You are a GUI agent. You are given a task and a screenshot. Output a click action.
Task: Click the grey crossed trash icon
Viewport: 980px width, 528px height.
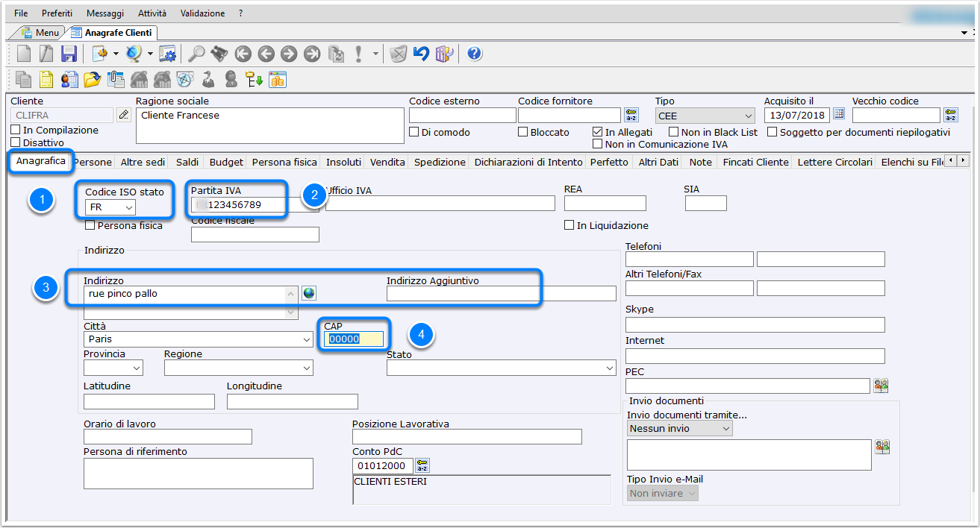[399, 54]
